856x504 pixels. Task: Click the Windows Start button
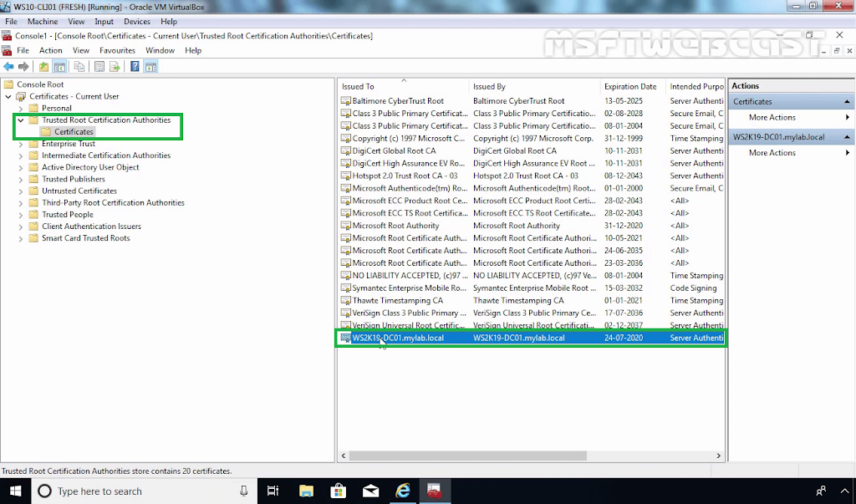point(15,491)
